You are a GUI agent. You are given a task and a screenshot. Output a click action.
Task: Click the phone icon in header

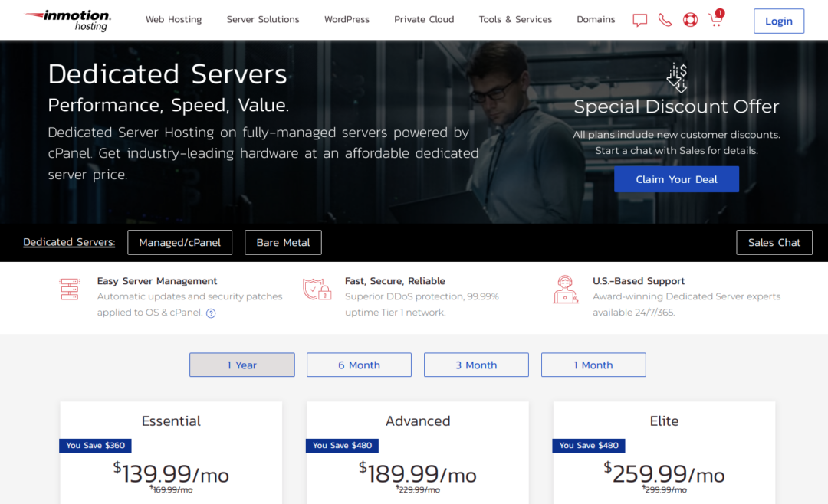[x=665, y=20]
